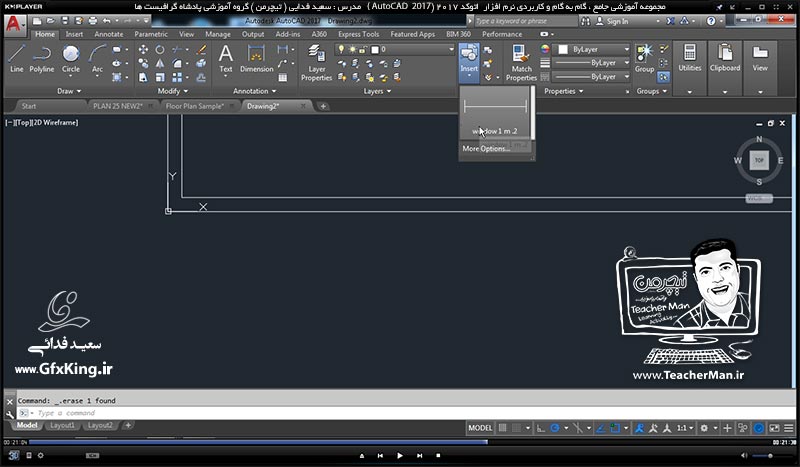The image size is (800, 467).
Task: Select the Scale tool
Action: [x=160, y=78]
